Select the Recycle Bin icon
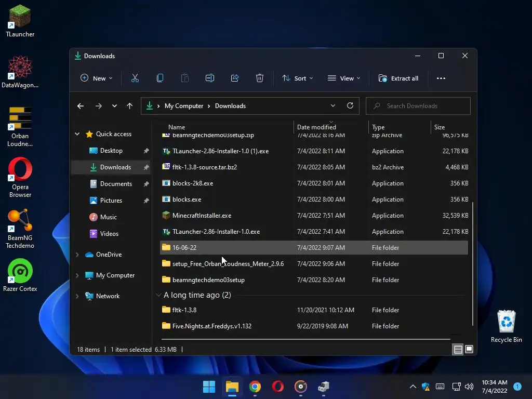Viewport: 532px width, 399px height. 506,326
